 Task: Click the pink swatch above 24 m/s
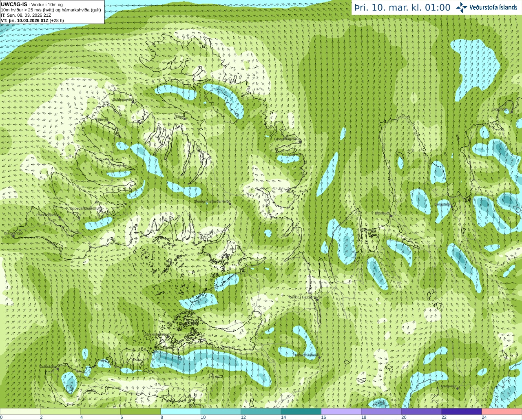[x=502, y=411]
